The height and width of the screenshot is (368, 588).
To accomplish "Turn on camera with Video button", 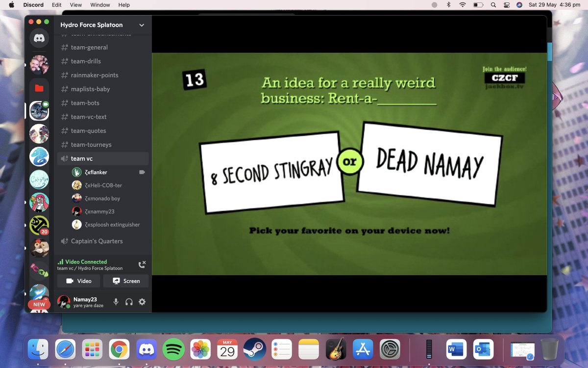I will 78,281.
